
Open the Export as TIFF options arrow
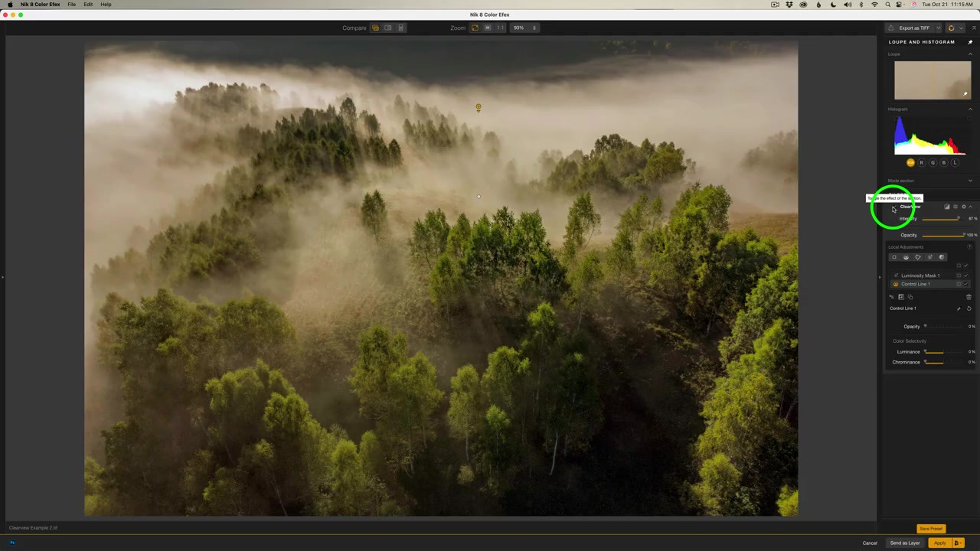939,28
